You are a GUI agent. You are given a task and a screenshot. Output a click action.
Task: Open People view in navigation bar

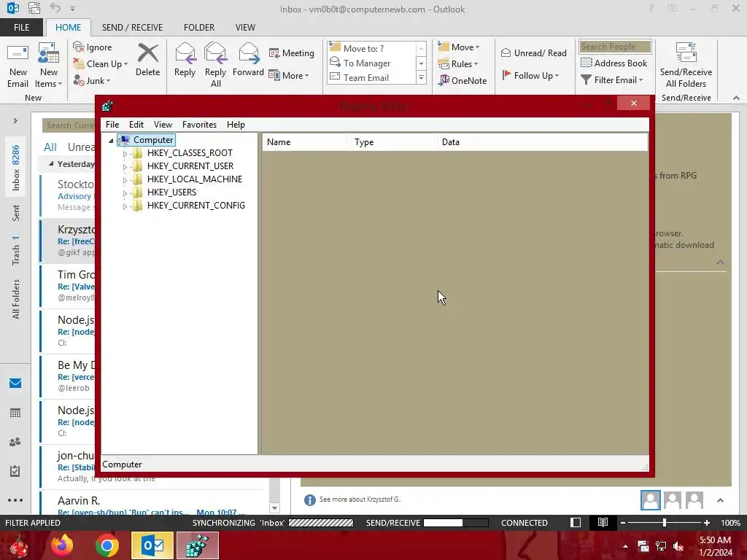(x=15, y=442)
